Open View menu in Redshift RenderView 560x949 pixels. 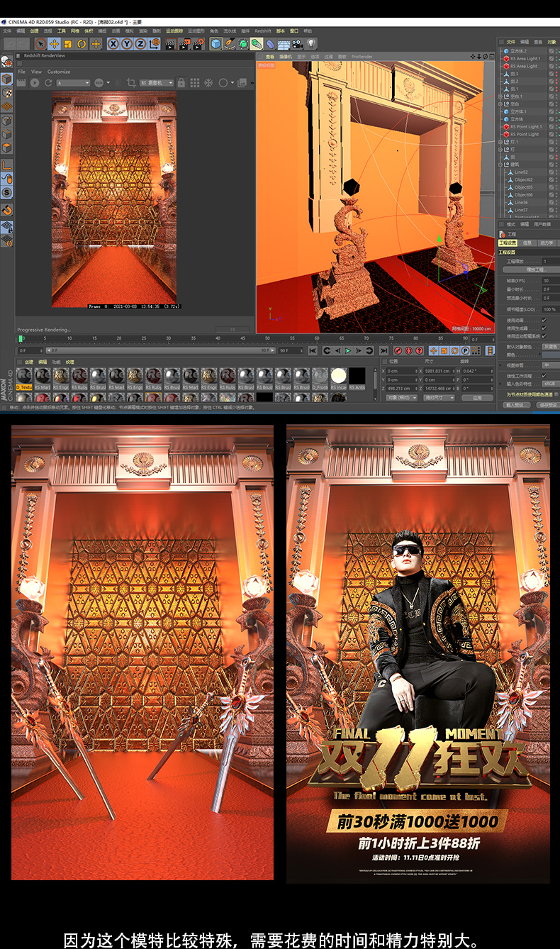36,72
